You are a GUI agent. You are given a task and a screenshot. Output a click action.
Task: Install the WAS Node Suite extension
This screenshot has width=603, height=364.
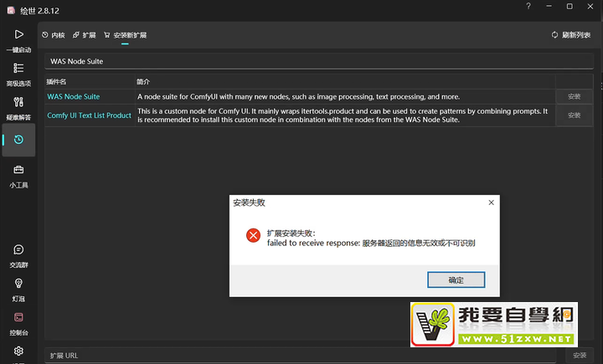click(574, 97)
